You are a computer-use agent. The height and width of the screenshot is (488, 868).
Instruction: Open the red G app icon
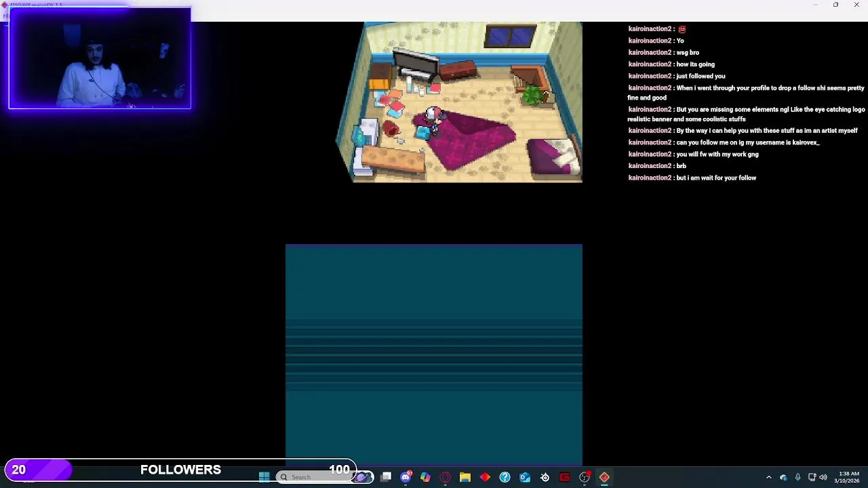tap(564, 477)
